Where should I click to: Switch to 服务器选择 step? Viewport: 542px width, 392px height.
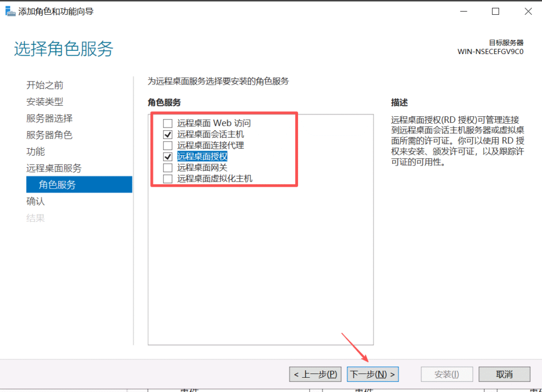pos(50,118)
